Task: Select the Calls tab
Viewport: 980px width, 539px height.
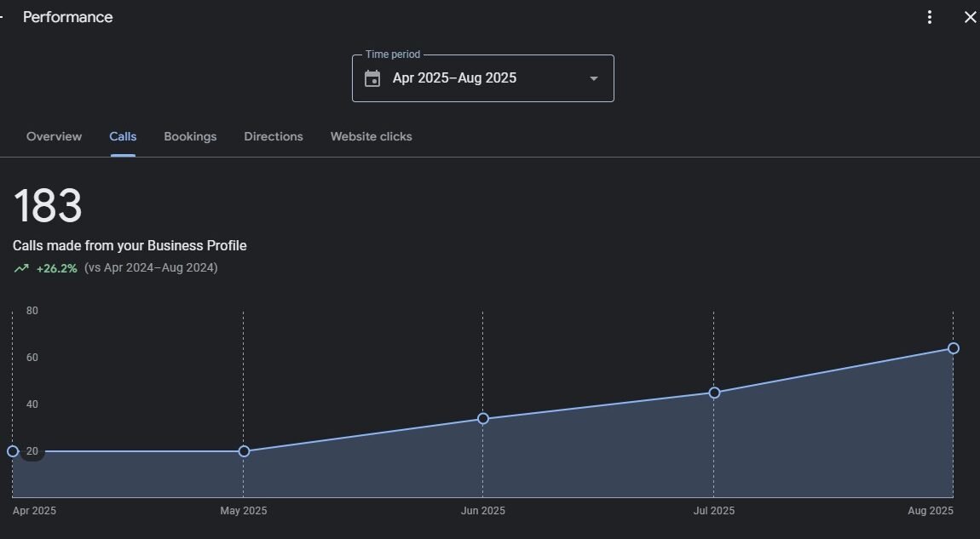Action: (123, 136)
